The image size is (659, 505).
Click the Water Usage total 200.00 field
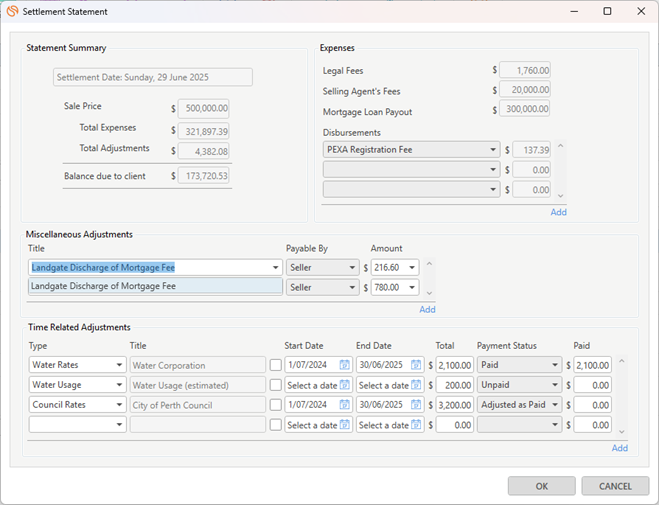pos(455,385)
